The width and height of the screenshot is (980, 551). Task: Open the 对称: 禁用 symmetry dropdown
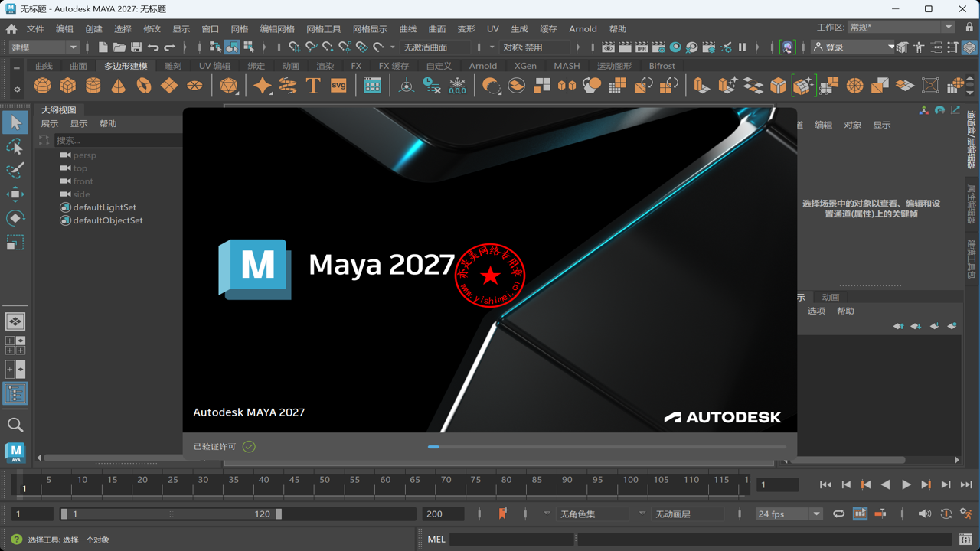point(536,47)
